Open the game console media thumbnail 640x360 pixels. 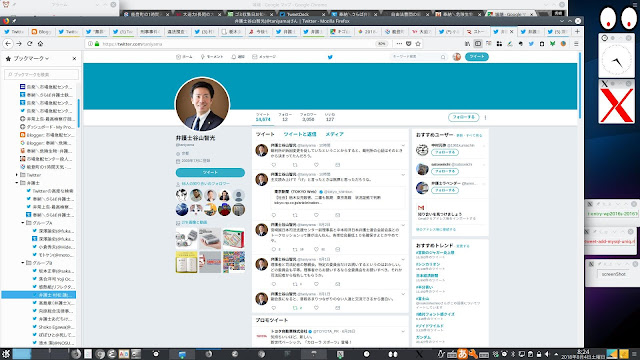coord(187,238)
